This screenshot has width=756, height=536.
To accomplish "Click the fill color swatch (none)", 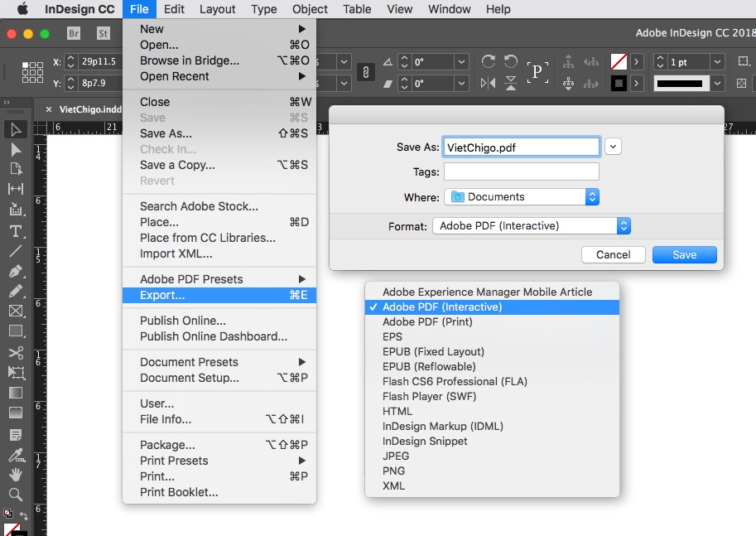I will coord(618,62).
